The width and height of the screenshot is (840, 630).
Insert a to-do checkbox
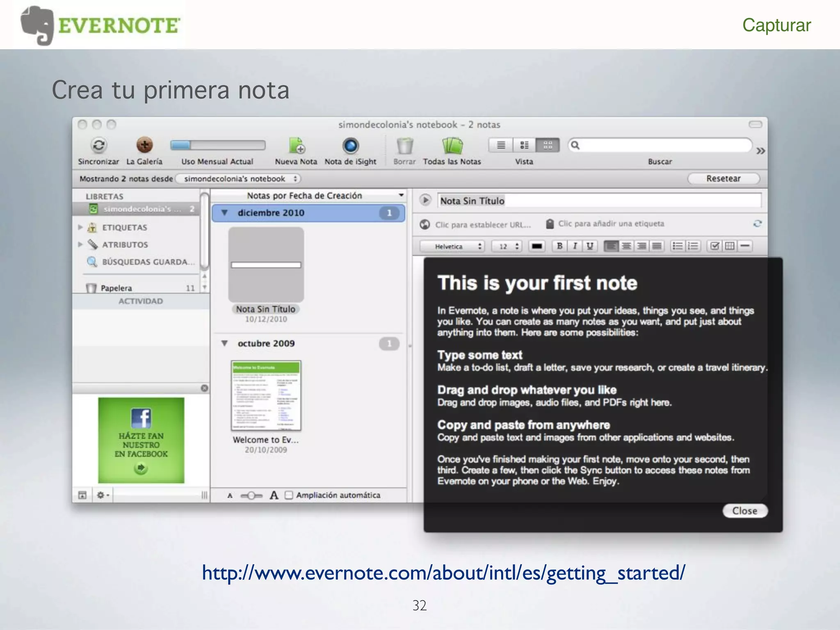click(714, 246)
